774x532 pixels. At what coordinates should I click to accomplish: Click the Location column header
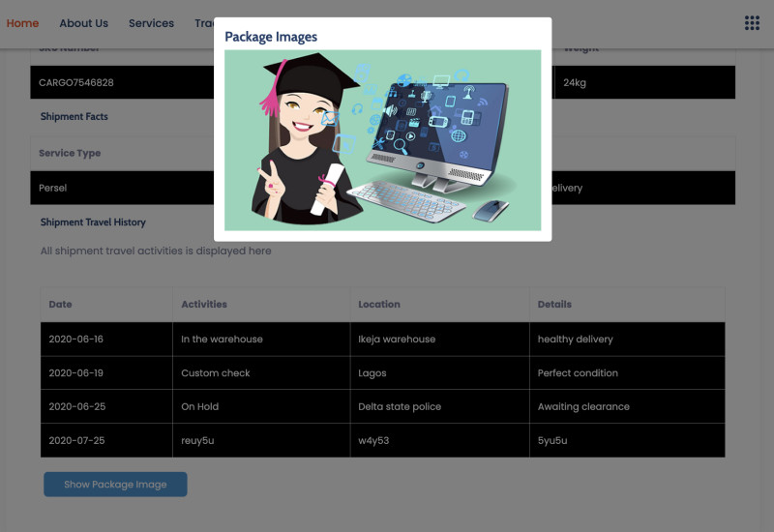click(x=378, y=305)
